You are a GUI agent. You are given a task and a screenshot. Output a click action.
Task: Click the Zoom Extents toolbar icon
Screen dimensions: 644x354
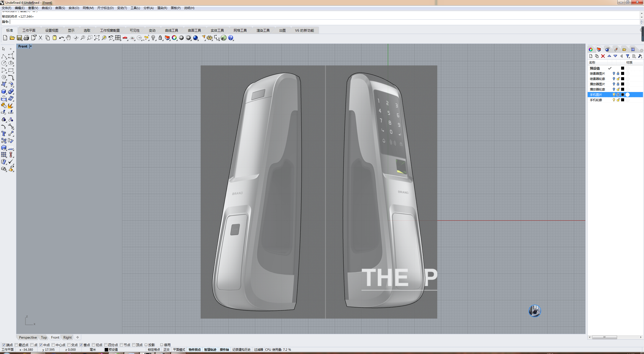97,38
